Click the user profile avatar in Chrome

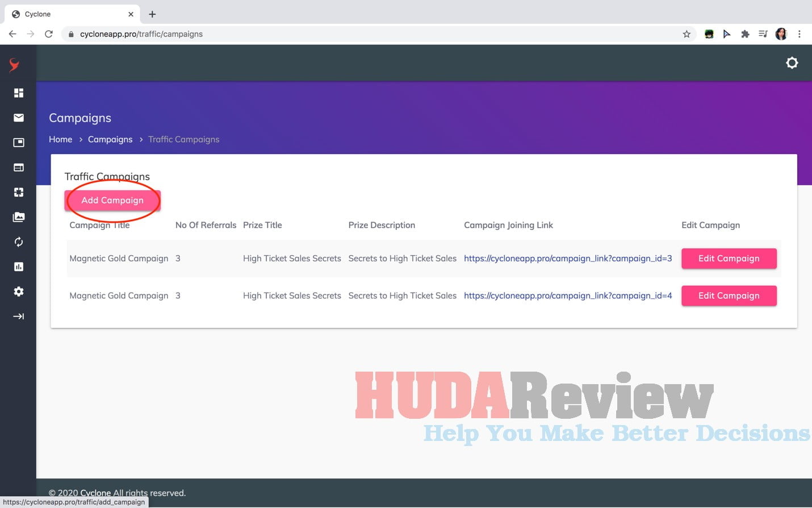tap(781, 34)
